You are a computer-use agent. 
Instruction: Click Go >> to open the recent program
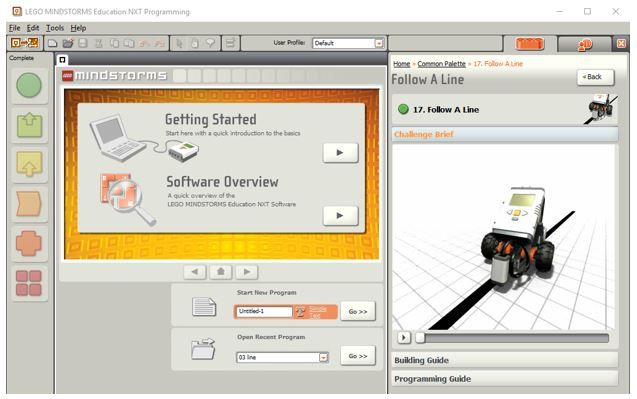coord(358,356)
